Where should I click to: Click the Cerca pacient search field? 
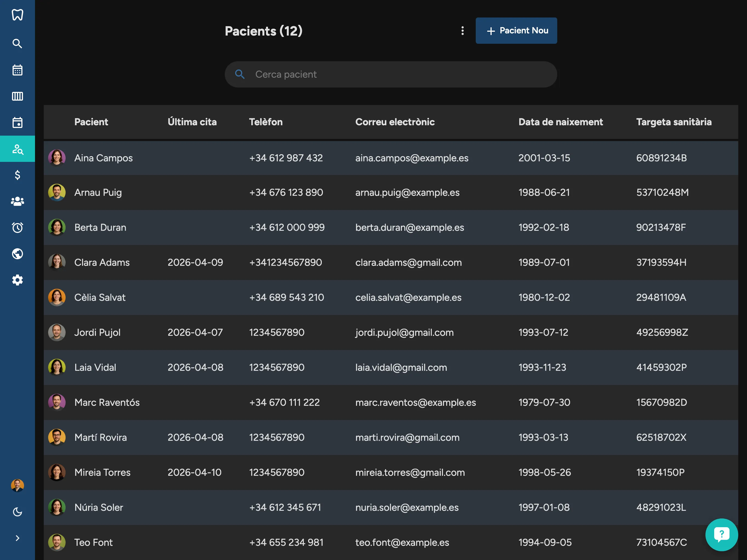coord(398,74)
